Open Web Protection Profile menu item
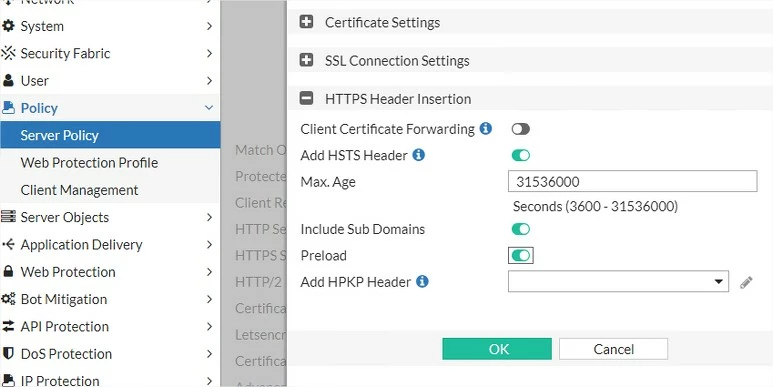 pos(110,163)
